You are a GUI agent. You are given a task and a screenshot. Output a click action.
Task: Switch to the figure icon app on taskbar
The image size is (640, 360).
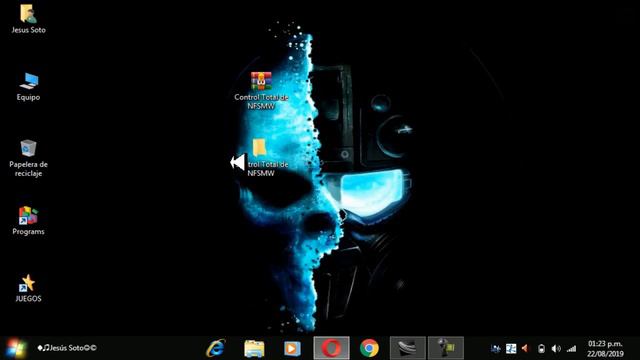pyautogui.click(x=446, y=348)
